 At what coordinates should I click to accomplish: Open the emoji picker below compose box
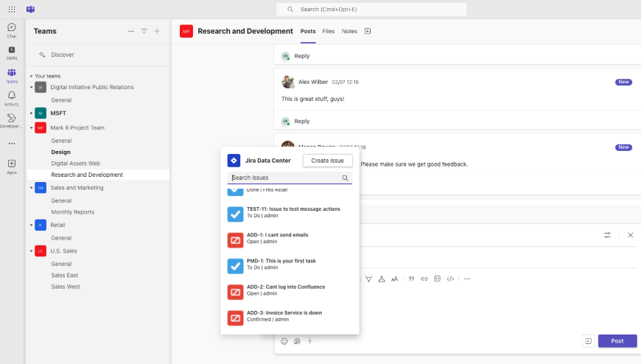pyautogui.click(x=284, y=341)
